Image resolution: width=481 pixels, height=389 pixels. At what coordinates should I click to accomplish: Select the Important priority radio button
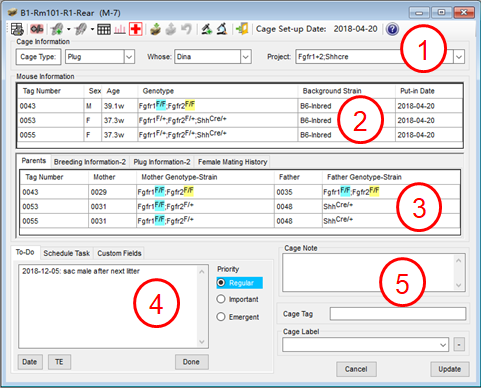pos(221,299)
